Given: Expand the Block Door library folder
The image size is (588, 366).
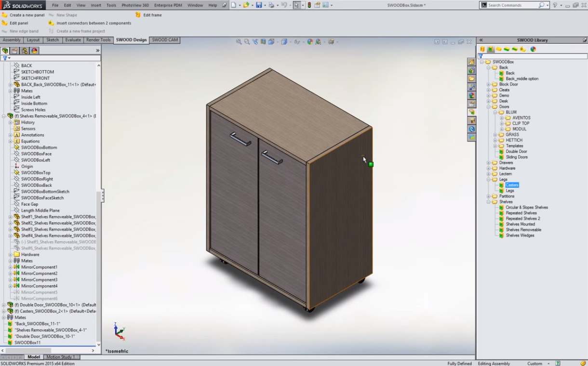Looking at the screenshot, I should point(488,84).
